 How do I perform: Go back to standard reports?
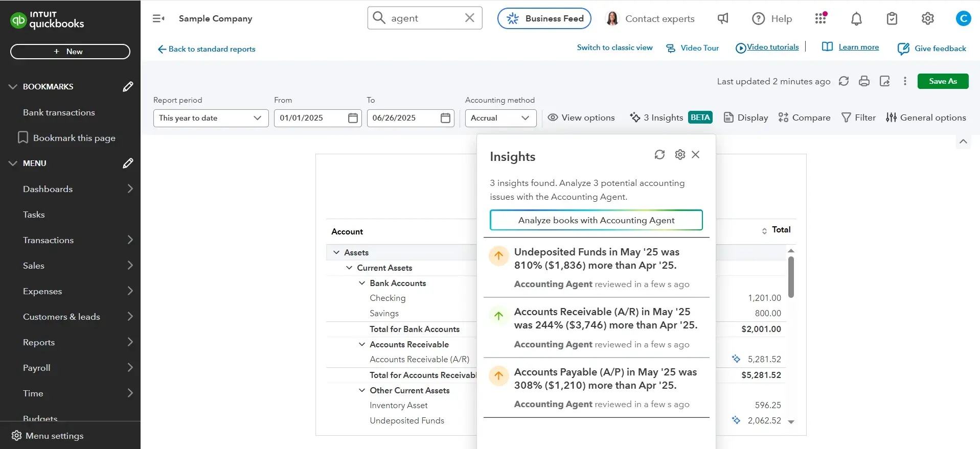(x=207, y=49)
